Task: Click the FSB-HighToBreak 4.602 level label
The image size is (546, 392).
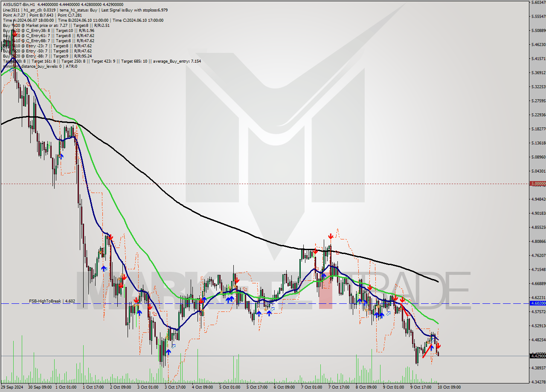Action: pos(52,301)
